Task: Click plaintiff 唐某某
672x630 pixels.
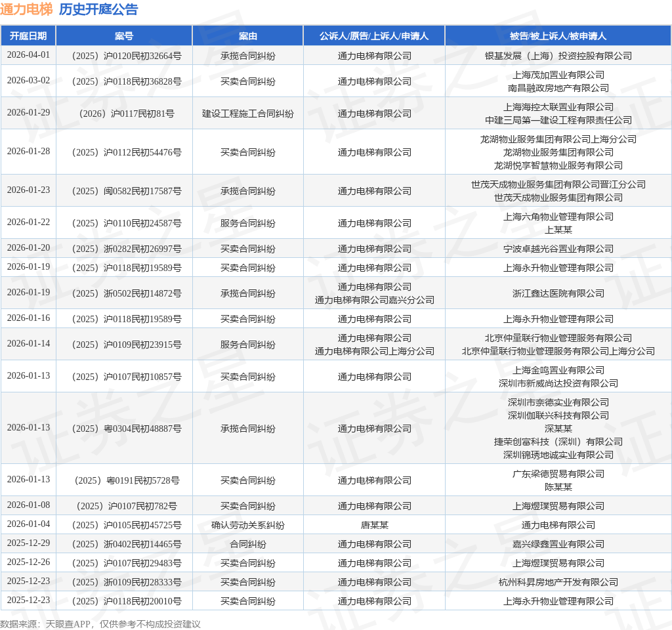Action: [x=374, y=525]
